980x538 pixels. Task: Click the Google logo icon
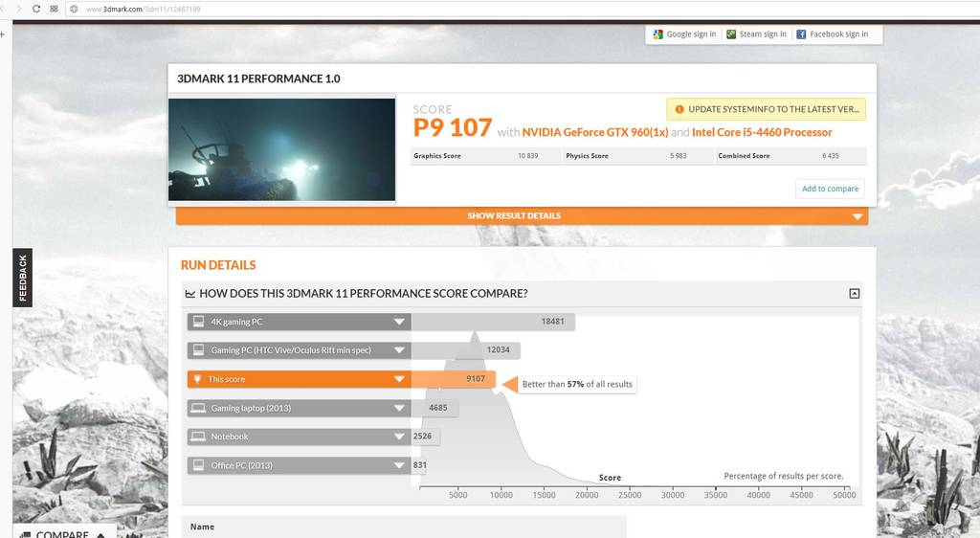(x=657, y=34)
